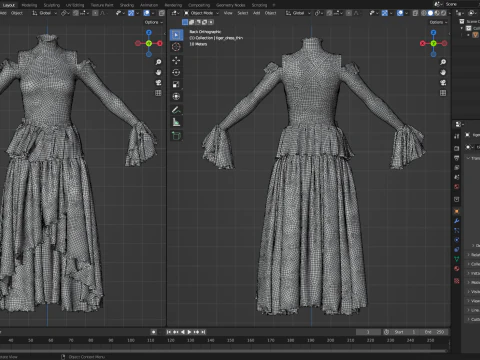Open the Output properties tab

[457, 158]
